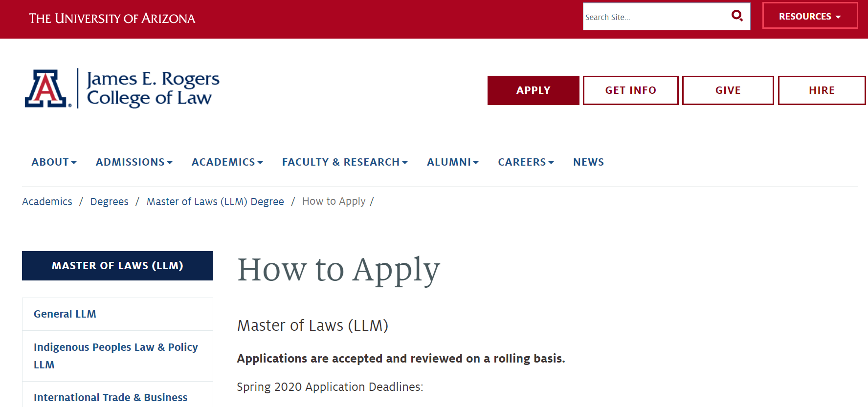
Task: Click James E. Rogers College of Law title
Action: [153, 88]
